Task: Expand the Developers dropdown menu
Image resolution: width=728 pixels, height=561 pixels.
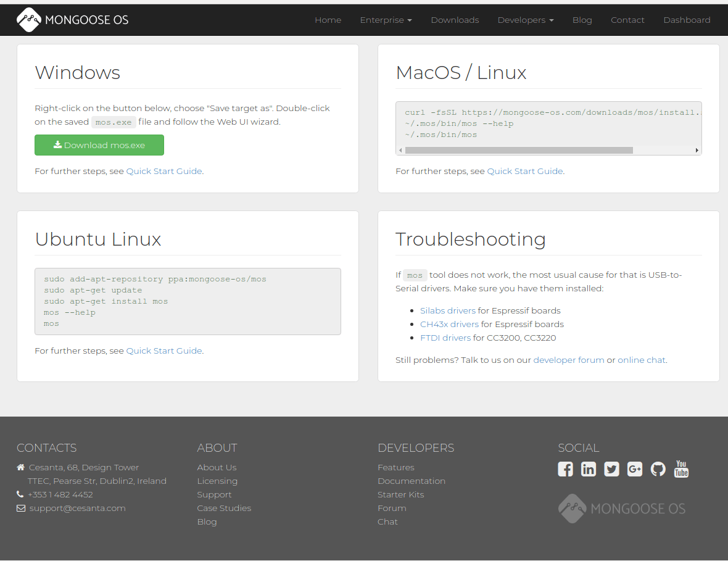Action: pyautogui.click(x=526, y=20)
